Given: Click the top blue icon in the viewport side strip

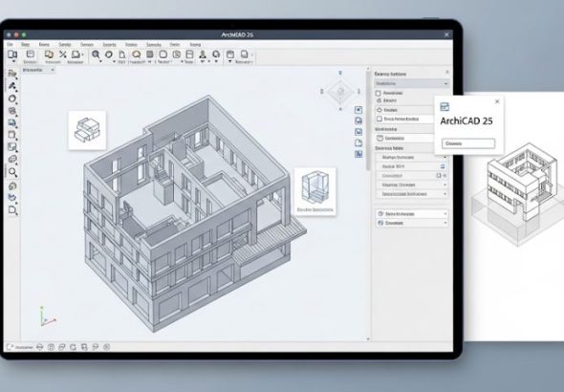Looking at the screenshot, I should tap(358, 110).
